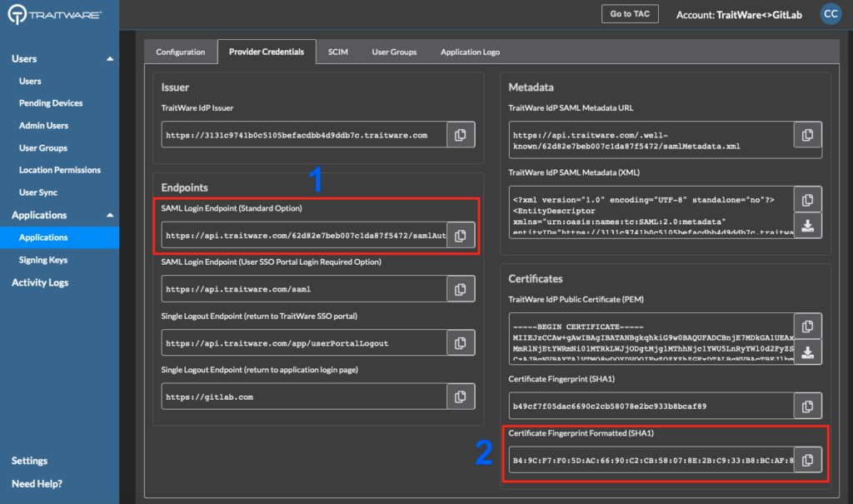Go to Admin Users page
853x504 pixels.
(43, 125)
